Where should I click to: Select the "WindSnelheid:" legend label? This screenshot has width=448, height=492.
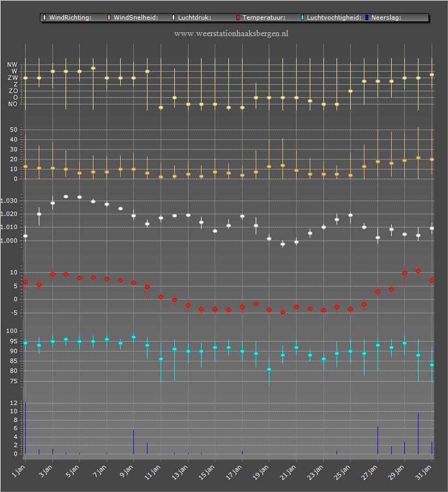(x=135, y=17)
